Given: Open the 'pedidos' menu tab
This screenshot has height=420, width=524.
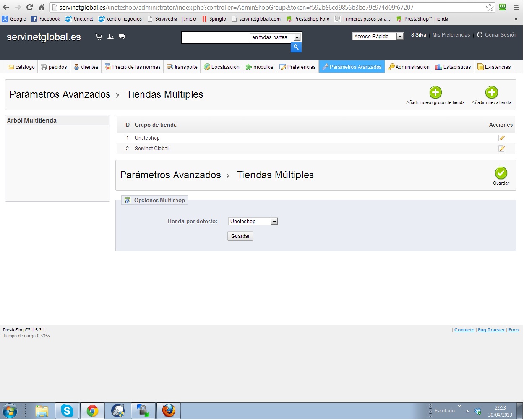Looking at the screenshot, I should coord(54,67).
